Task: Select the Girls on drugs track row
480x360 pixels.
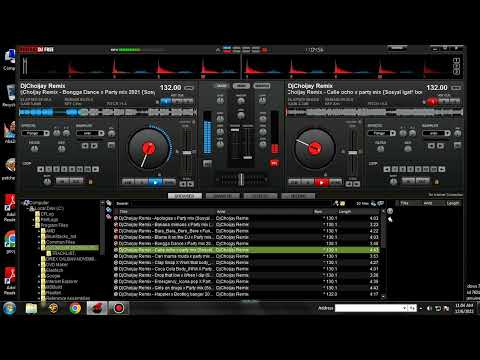Action: [x=246, y=288]
